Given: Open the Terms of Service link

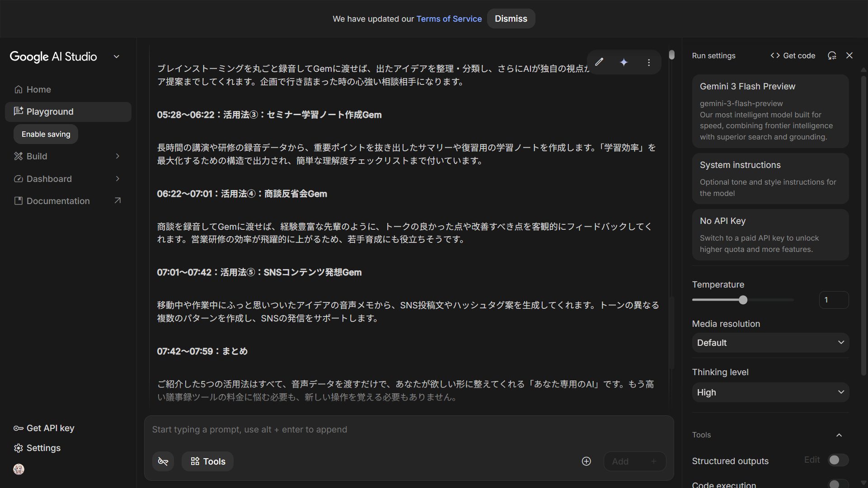Looking at the screenshot, I should [449, 19].
